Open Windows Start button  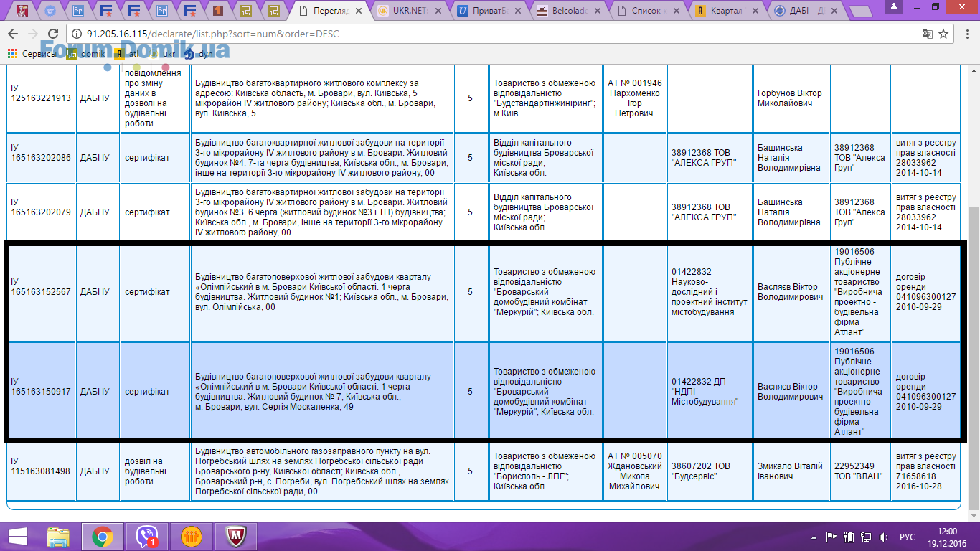coord(17,537)
